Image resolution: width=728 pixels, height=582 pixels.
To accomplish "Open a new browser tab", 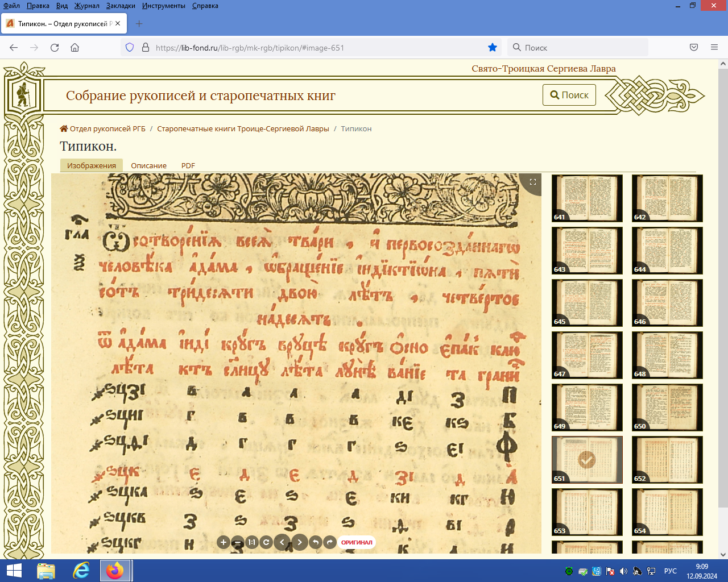I will (139, 24).
